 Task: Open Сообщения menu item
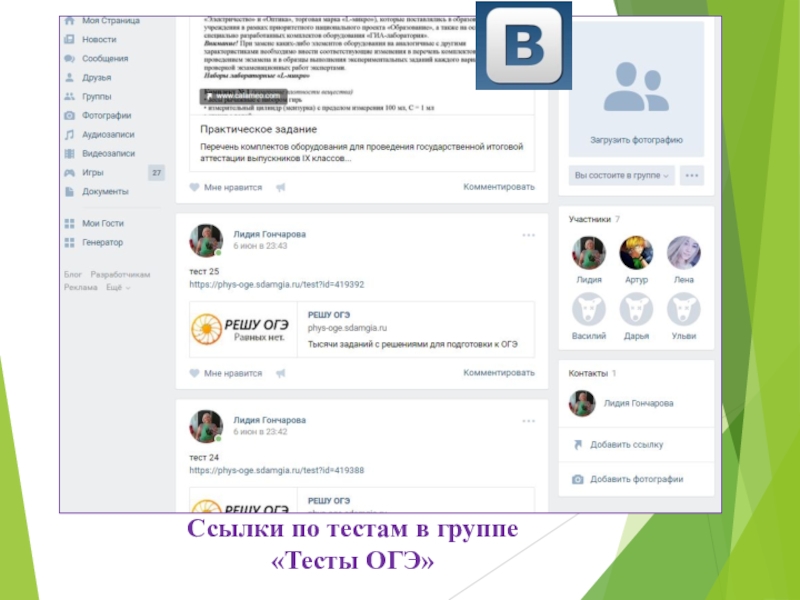click(x=105, y=58)
